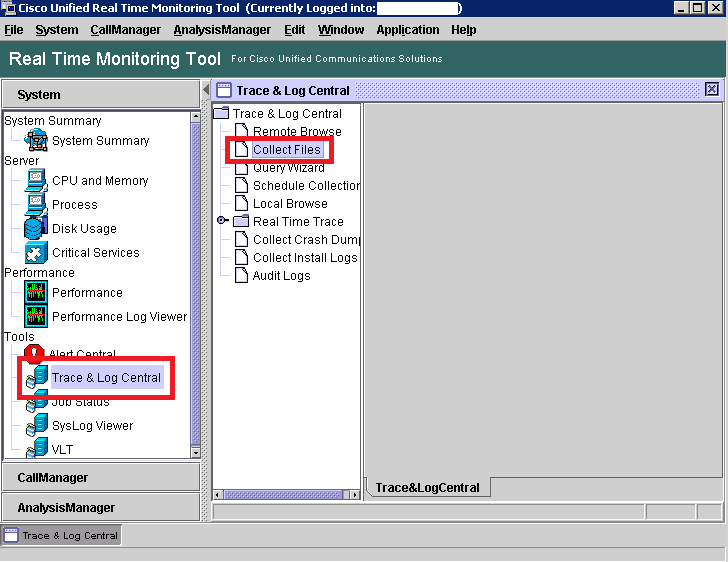This screenshot has height=562, width=728.
Task: Click the Remote Browse document icon
Action: [x=241, y=130]
